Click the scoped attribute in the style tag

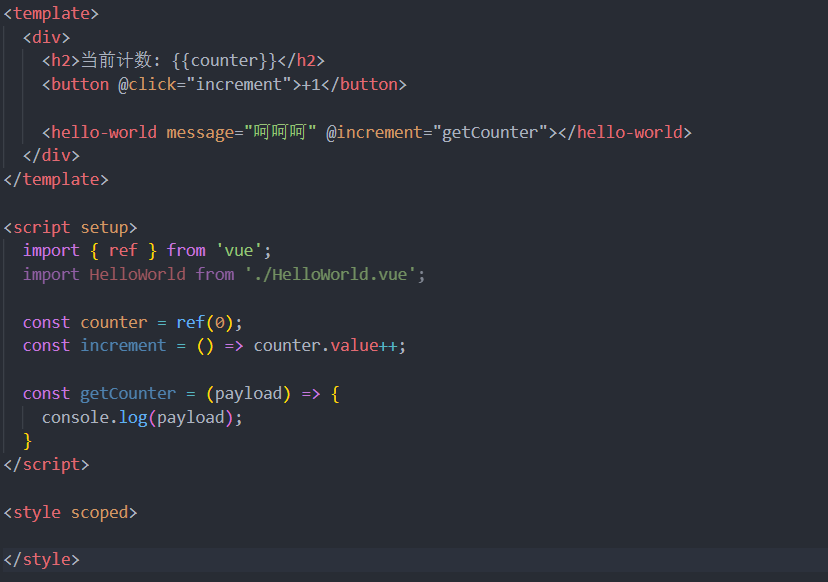99,512
